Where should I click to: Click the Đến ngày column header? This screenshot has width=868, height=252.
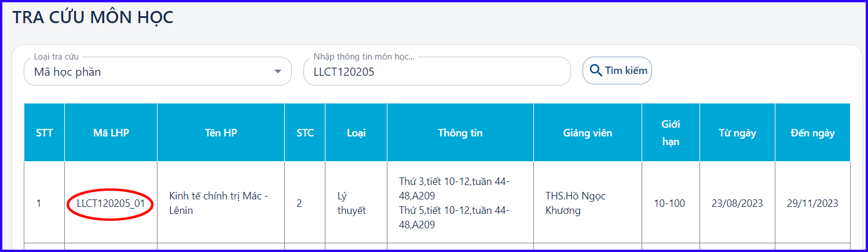tap(812, 133)
